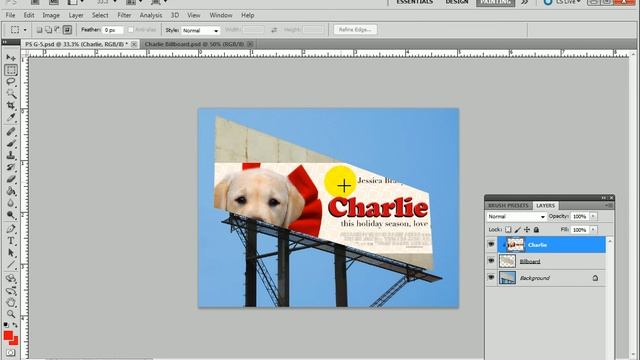The width and height of the screenshot is (640, 360).
Task: Select the Zoom tool in toolbox
Action: click(11, 314)
